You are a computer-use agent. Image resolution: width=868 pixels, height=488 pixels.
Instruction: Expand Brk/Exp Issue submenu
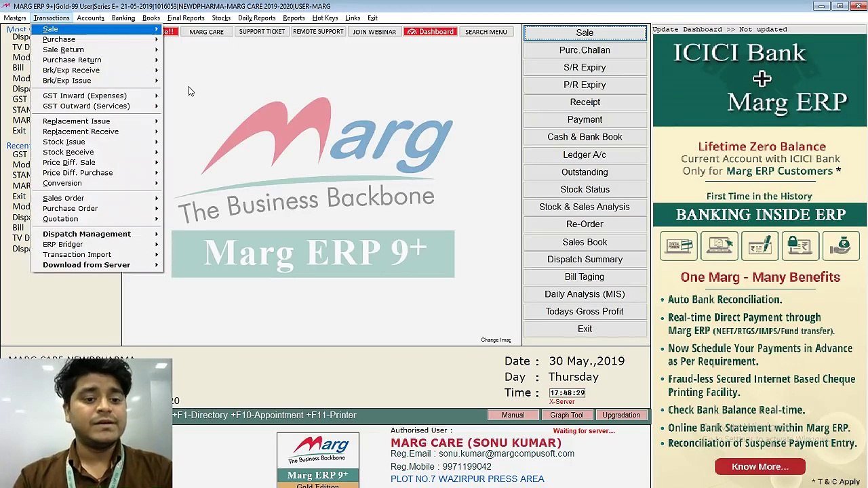[x=96, y=80]
